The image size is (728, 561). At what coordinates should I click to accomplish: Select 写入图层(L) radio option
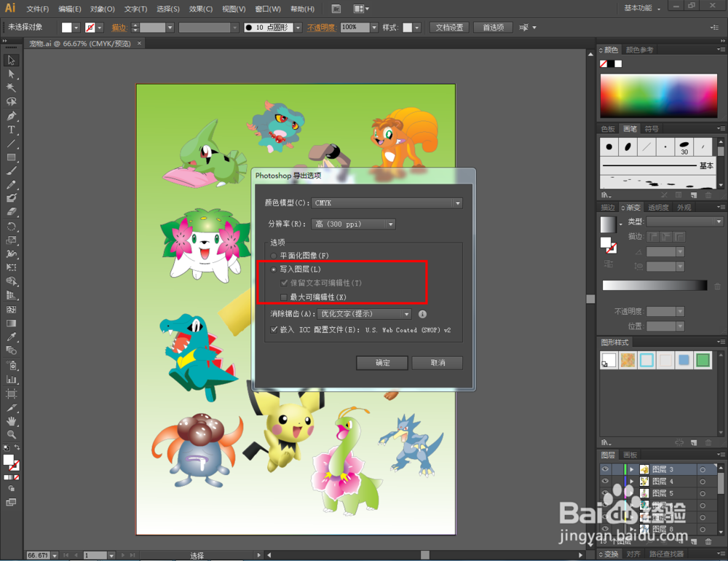point(273,270)
